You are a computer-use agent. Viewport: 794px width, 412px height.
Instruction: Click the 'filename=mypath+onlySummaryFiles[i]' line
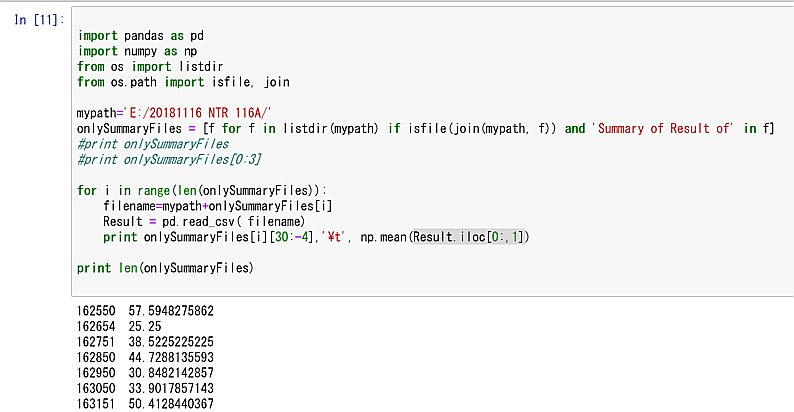point(218,206)
